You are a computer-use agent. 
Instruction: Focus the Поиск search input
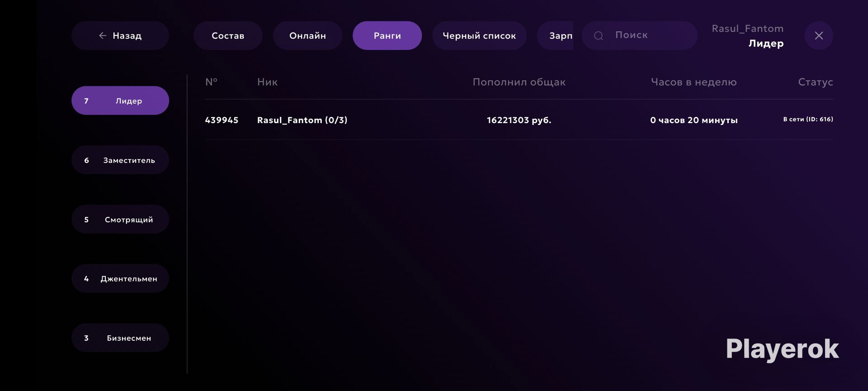pyautogui.click(x=639, y=35)
